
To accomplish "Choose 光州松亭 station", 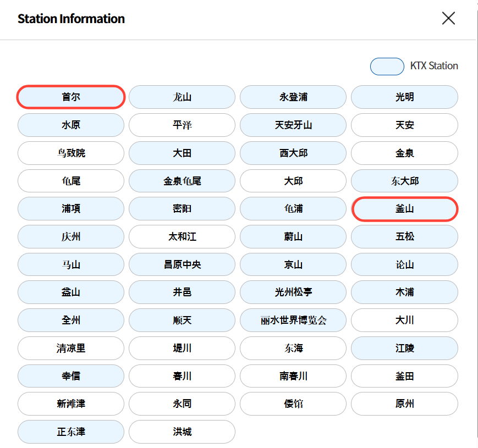I will [x=293, y=292].
